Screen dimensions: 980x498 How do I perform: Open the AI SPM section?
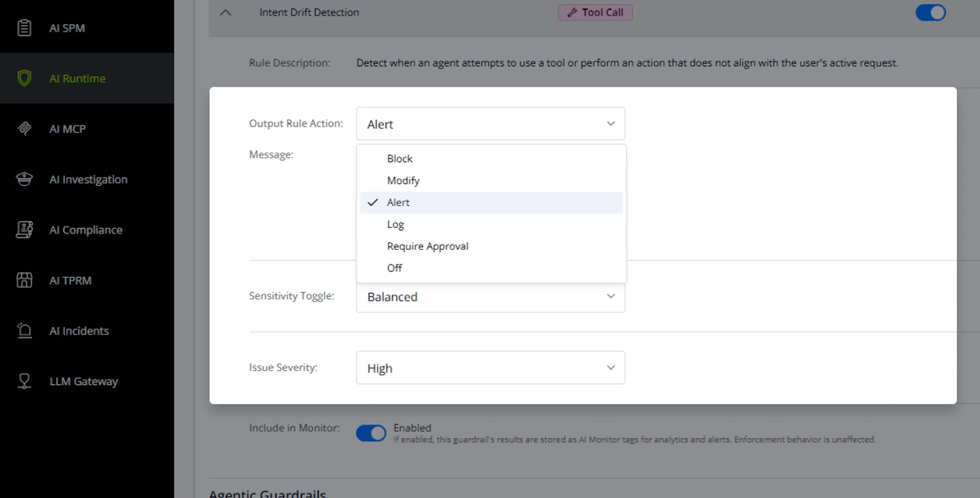point(87,28)
